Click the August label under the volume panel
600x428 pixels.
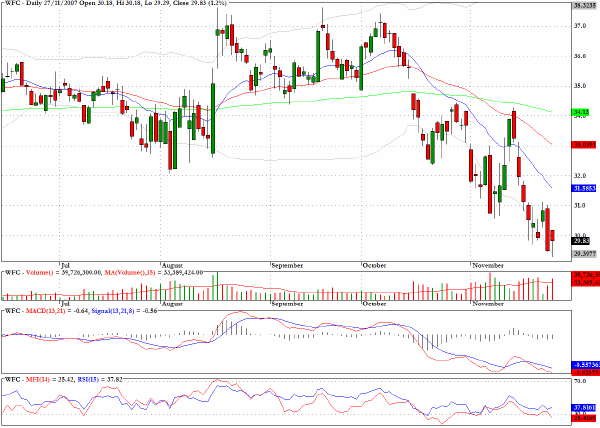(x=172, y=304)
